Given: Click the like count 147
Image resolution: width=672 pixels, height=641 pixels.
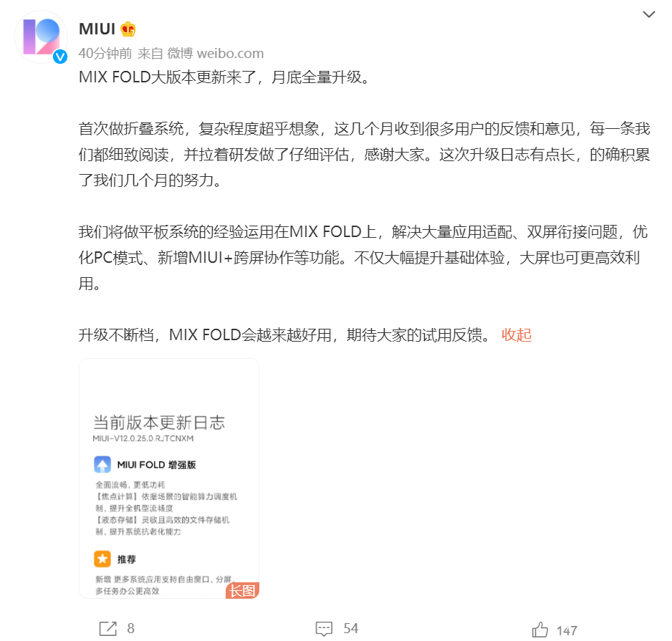Looking at the screenshot, I should (x=567, y=631).
